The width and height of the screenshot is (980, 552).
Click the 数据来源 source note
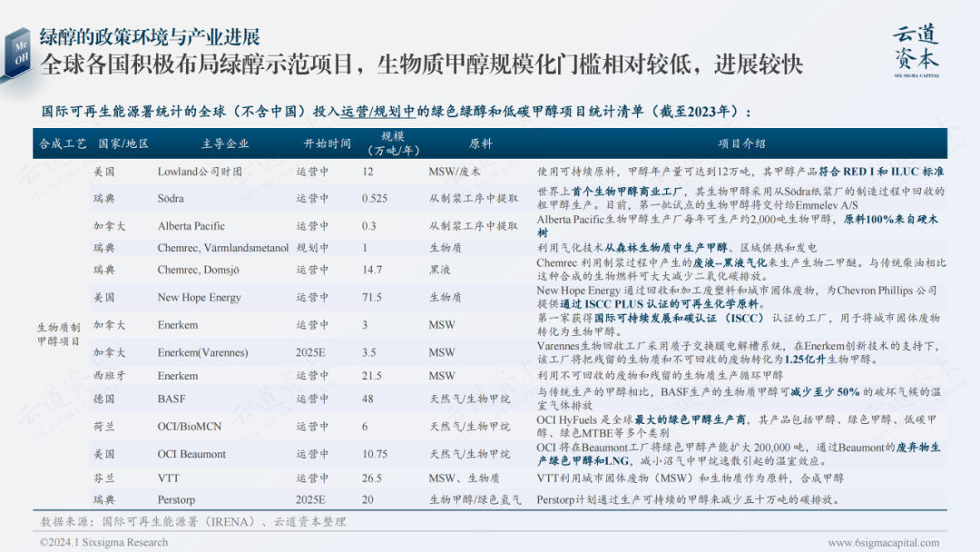coord(192,521)
